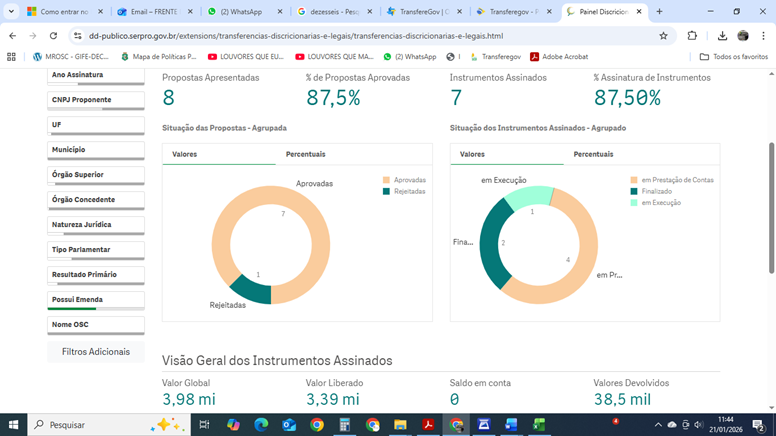Select Valores tab in signed instruments chart
Viewport: 776px width, 436px height.
point(472,154)
